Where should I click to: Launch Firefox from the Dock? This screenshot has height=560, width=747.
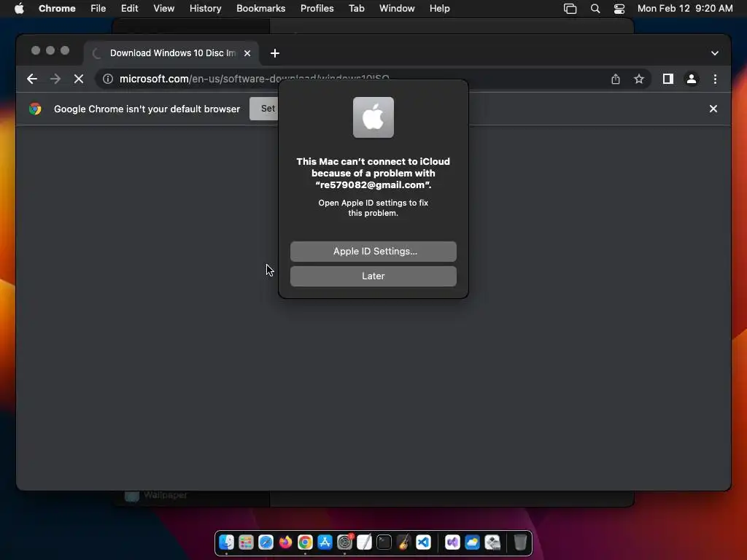click(285, 542)
